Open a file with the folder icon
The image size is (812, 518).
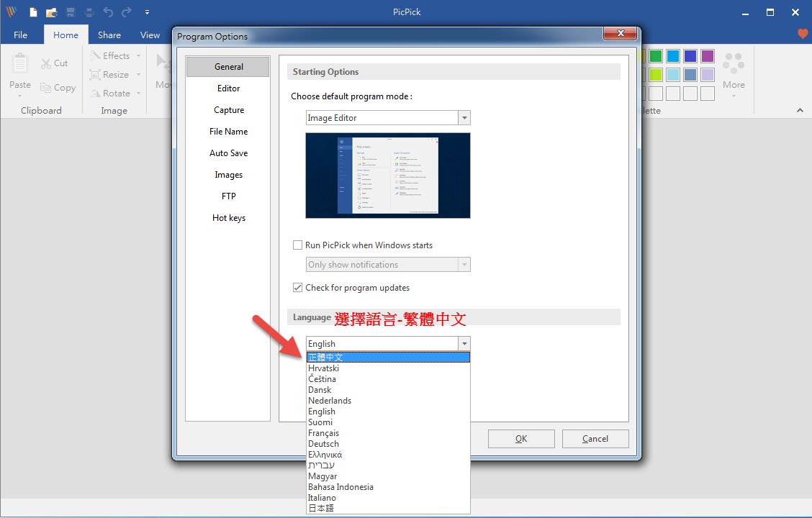coord(51,12)
